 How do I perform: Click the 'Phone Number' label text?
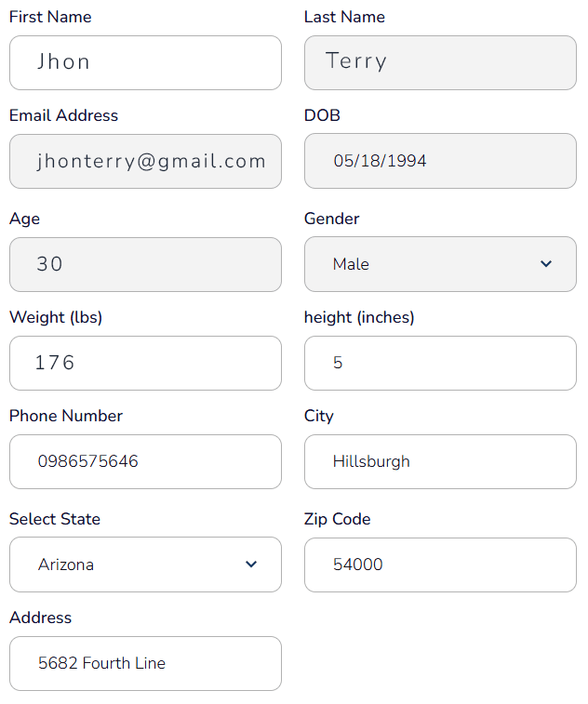tap(66, 416)
